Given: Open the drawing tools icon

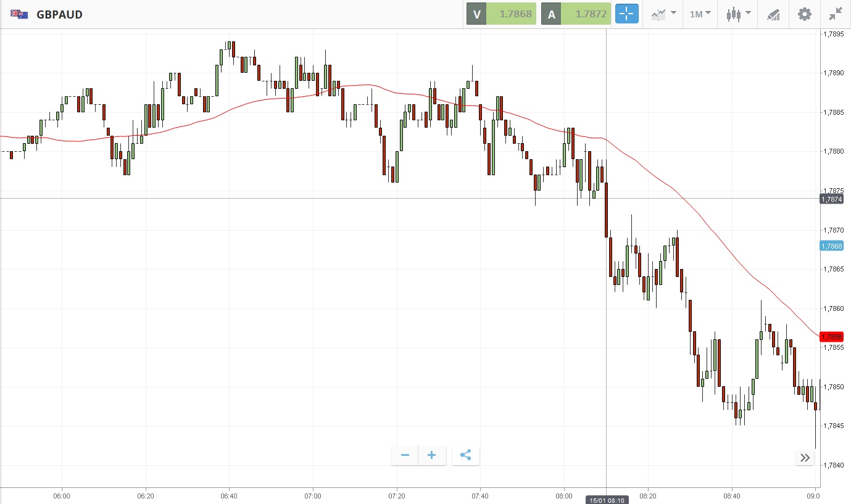Looking at the screenshot, I should pyautogui.click(x=773, y=14).
